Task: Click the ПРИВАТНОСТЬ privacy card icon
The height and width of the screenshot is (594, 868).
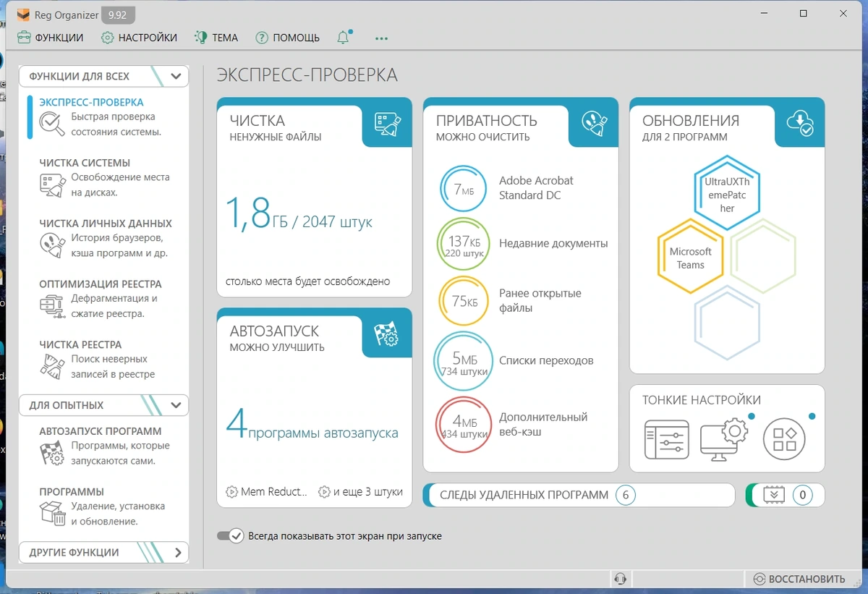Action: tap(594, 124)
